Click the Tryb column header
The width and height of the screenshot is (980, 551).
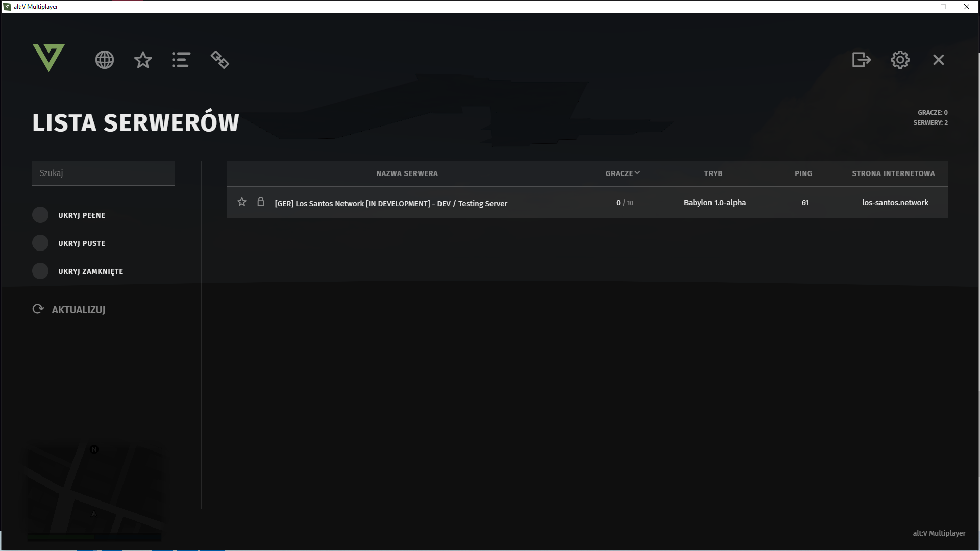713,173
